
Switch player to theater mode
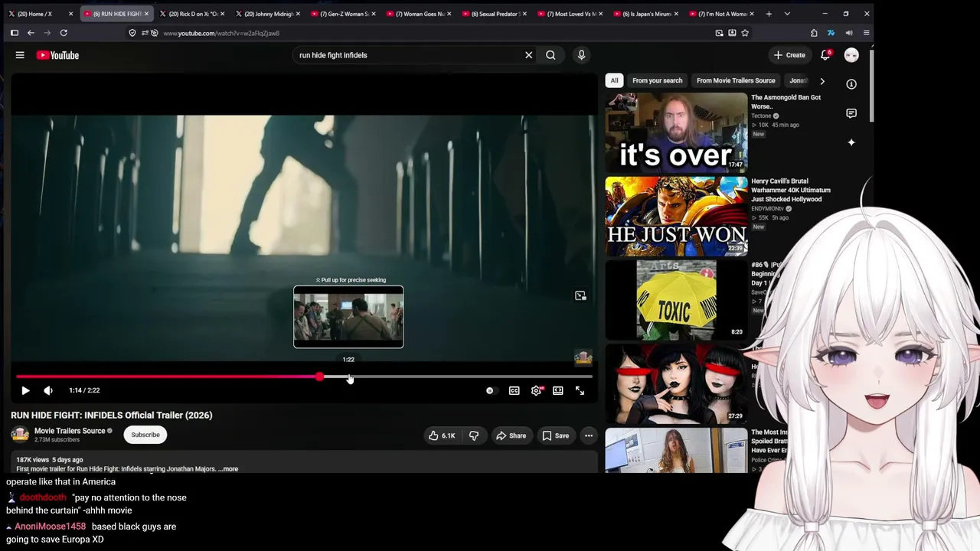point(558,390)
